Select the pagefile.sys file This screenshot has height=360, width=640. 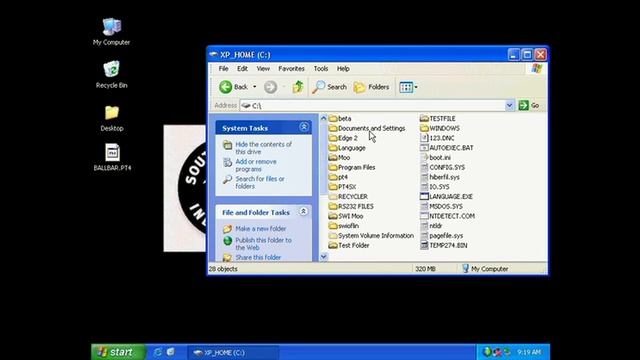pos(442,236)
